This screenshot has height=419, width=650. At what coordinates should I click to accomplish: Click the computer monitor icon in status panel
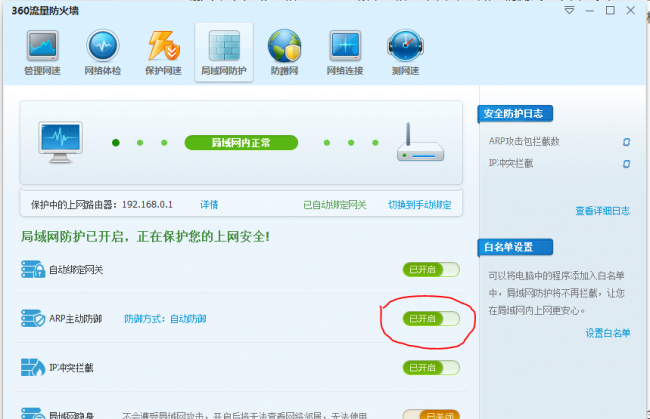(61, 142)
